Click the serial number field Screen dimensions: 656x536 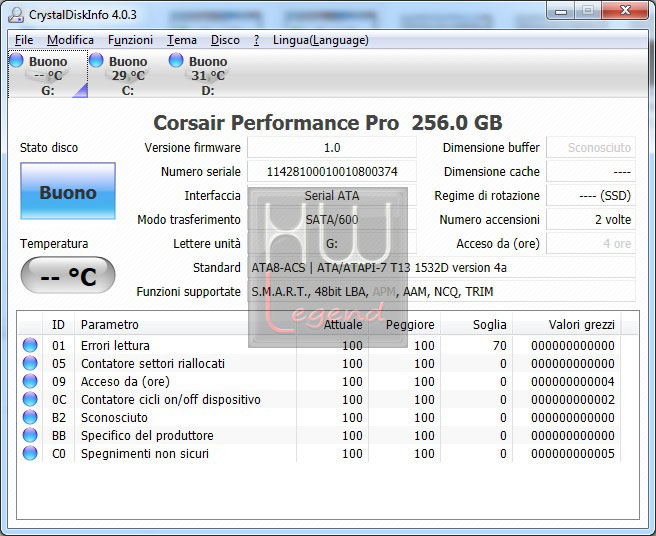click(x=332, y=172)
